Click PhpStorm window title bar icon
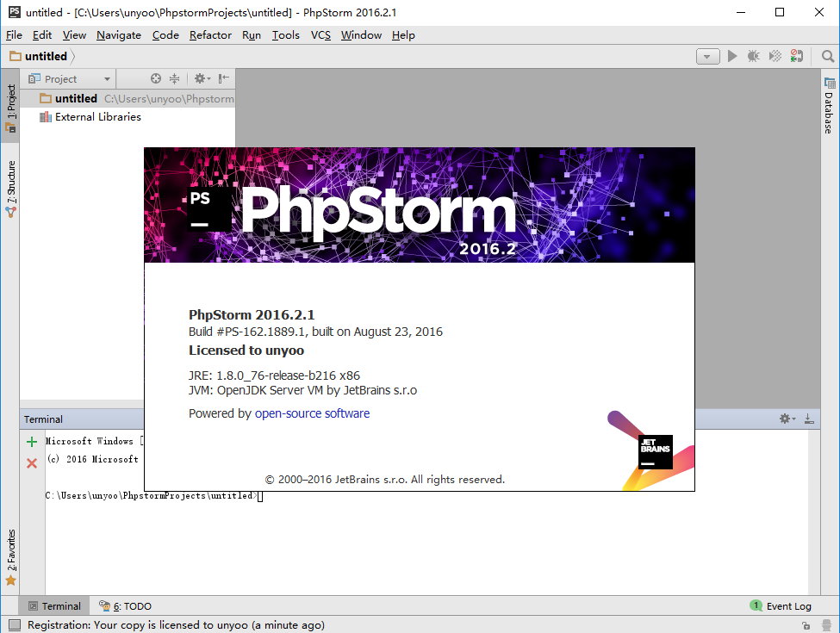Viewport: 840px width, 633px height. [x=15, y=12]
